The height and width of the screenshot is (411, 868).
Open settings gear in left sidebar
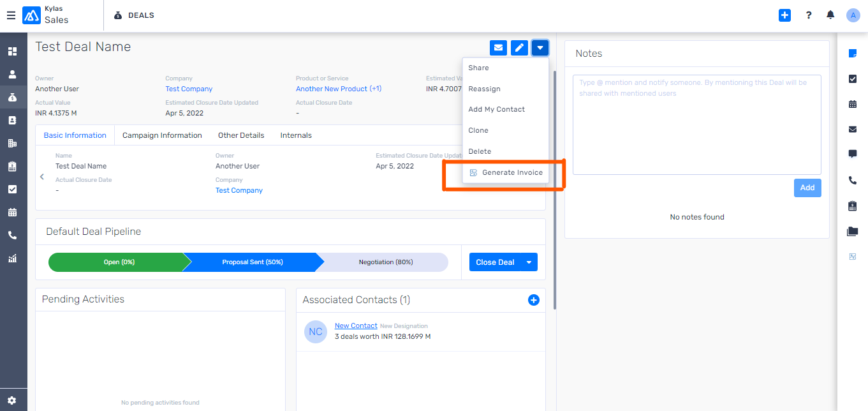click(x=12, y=400)
